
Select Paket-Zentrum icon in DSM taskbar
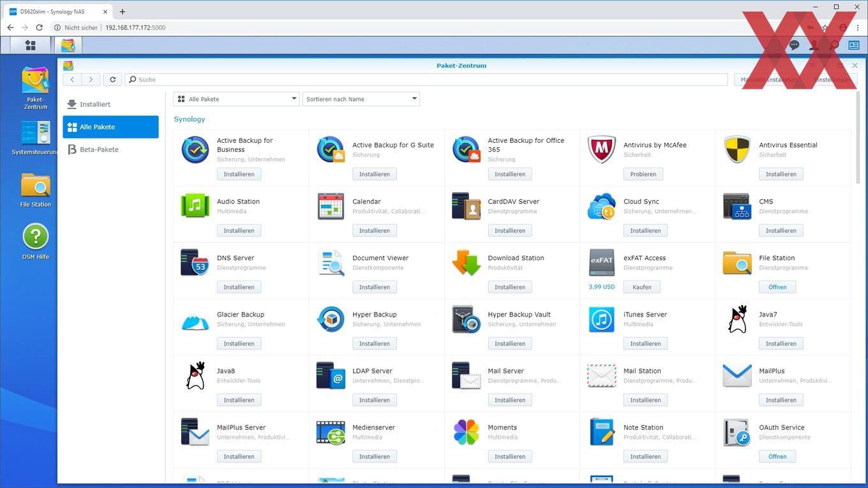click(68, 45)
